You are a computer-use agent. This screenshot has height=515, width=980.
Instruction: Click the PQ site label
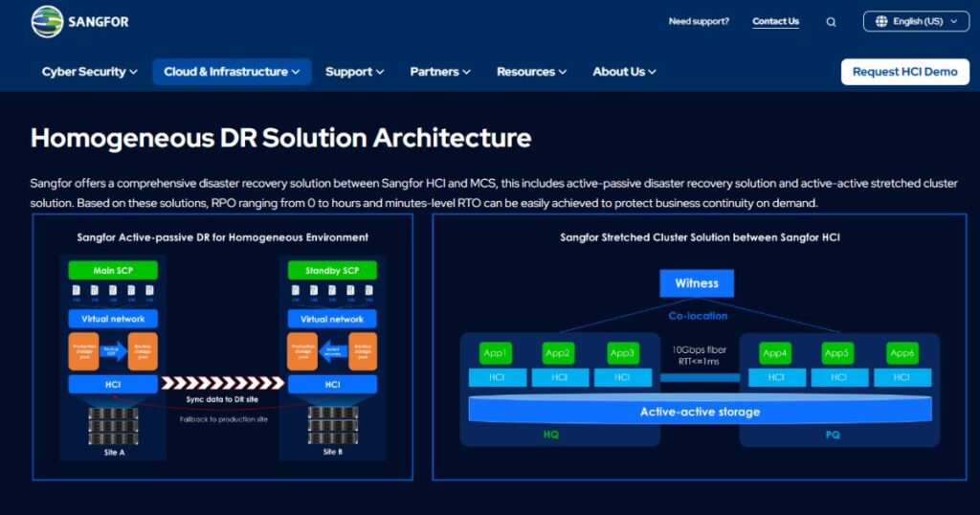(833, 435)
